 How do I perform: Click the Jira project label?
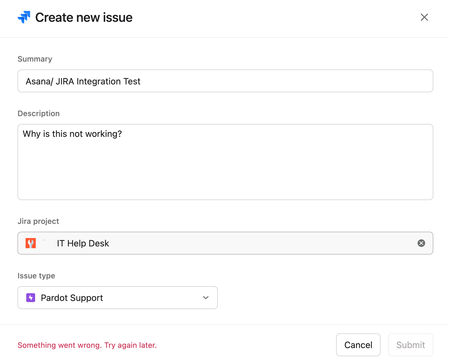click(x=38, y=221)
